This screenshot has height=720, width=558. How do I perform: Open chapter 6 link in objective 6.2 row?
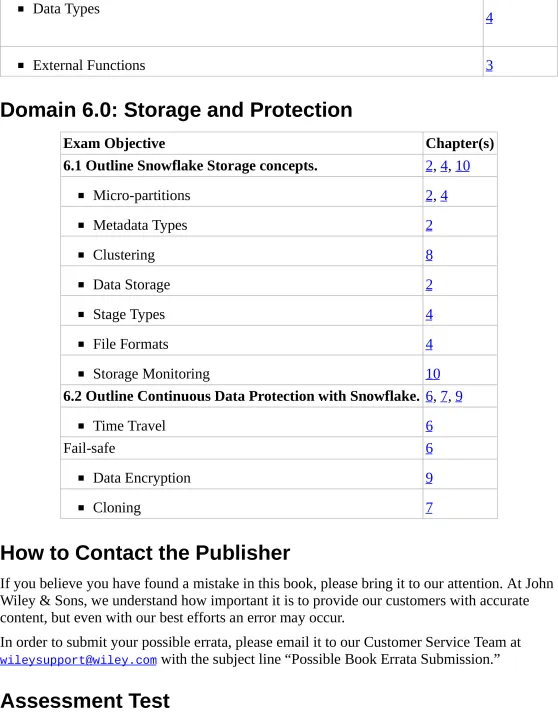[429, 396]
